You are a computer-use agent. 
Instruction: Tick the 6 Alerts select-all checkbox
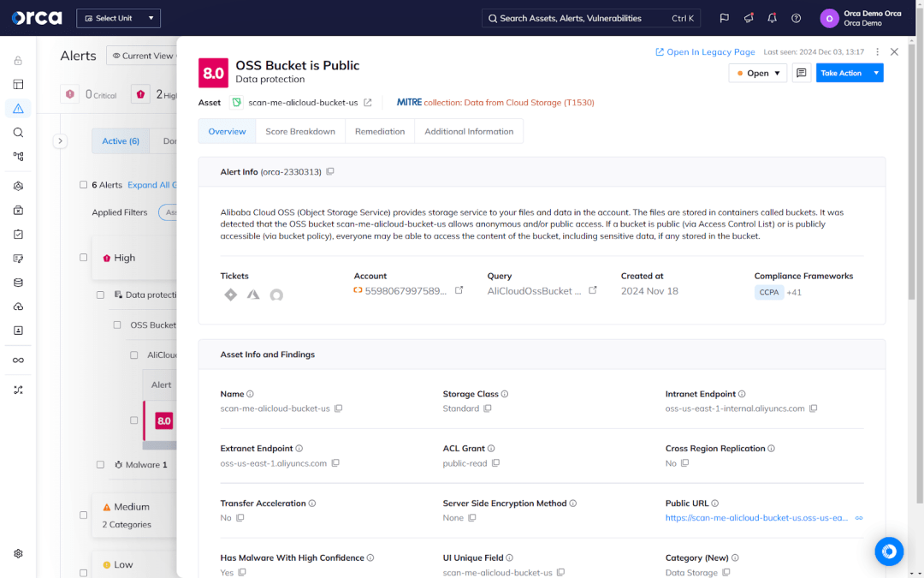tap(83, 185)
